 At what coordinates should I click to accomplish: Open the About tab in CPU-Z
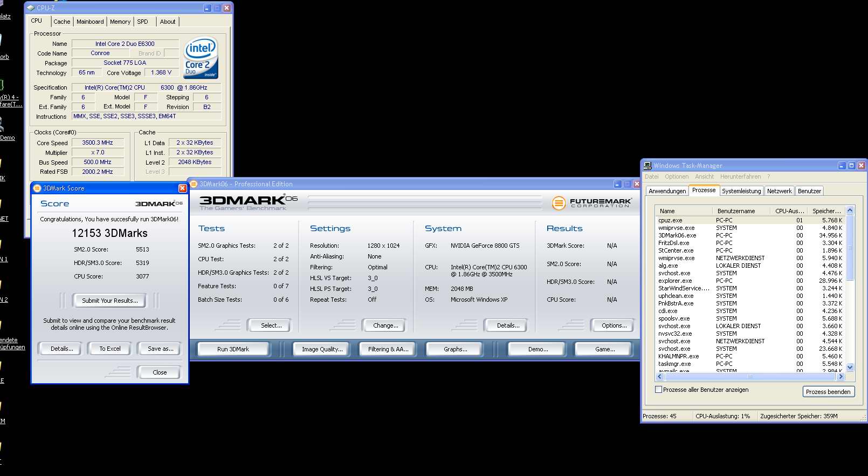168,22
